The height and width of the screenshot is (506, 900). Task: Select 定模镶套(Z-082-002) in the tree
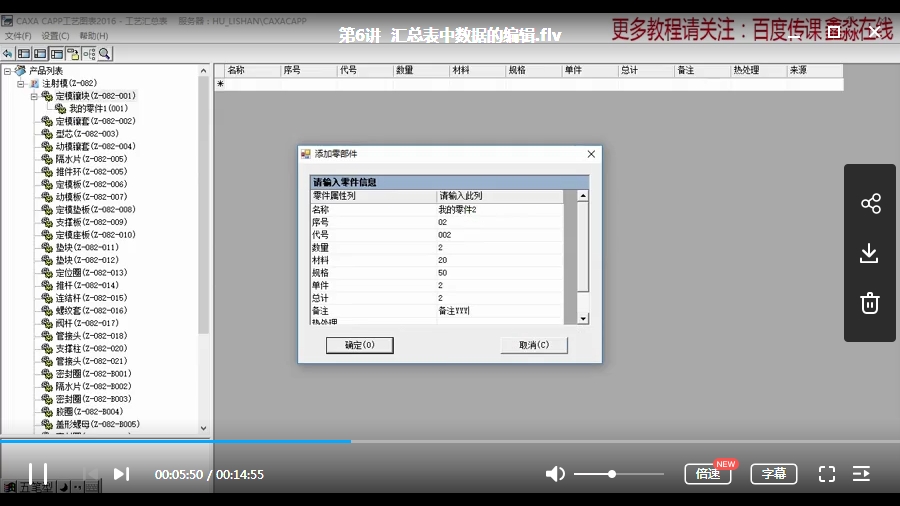click(x=95, y=121)
